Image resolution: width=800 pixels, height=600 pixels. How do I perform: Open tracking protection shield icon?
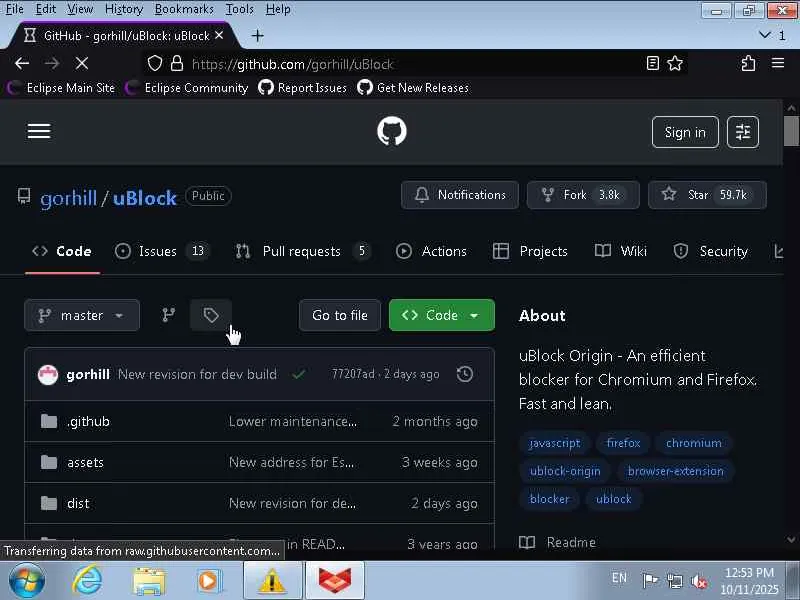[155, 64]
